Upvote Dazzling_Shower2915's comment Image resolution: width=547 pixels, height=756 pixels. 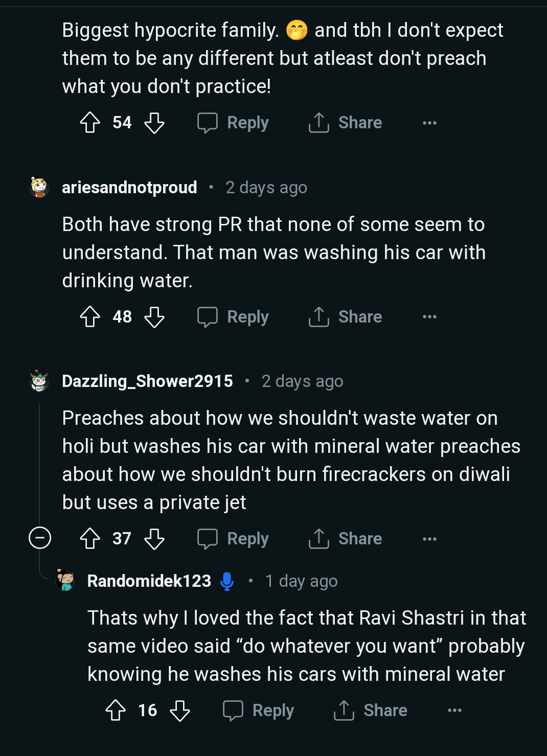pyautogui.click(x=90, y=539)
